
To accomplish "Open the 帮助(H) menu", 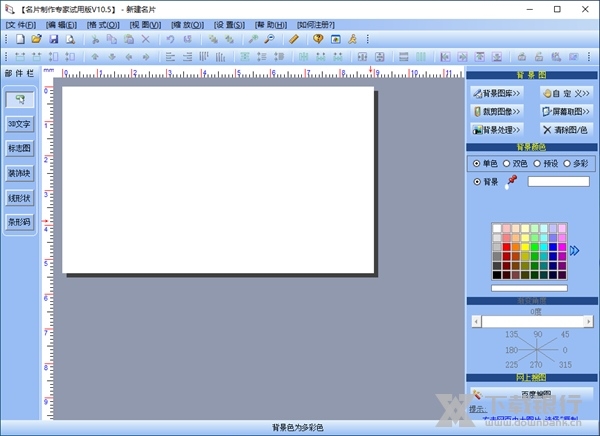I will click(x=271, y=25).
